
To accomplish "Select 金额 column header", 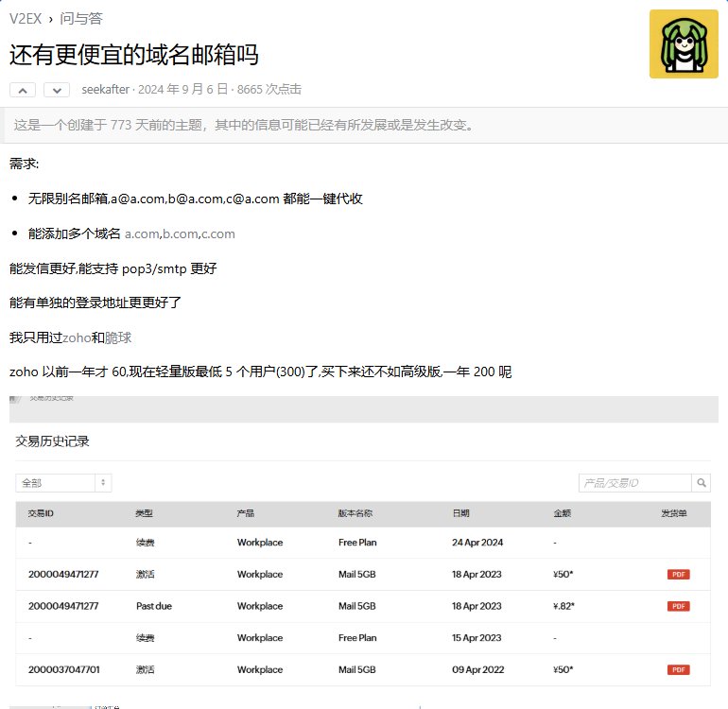I will [x=563, y=513].
